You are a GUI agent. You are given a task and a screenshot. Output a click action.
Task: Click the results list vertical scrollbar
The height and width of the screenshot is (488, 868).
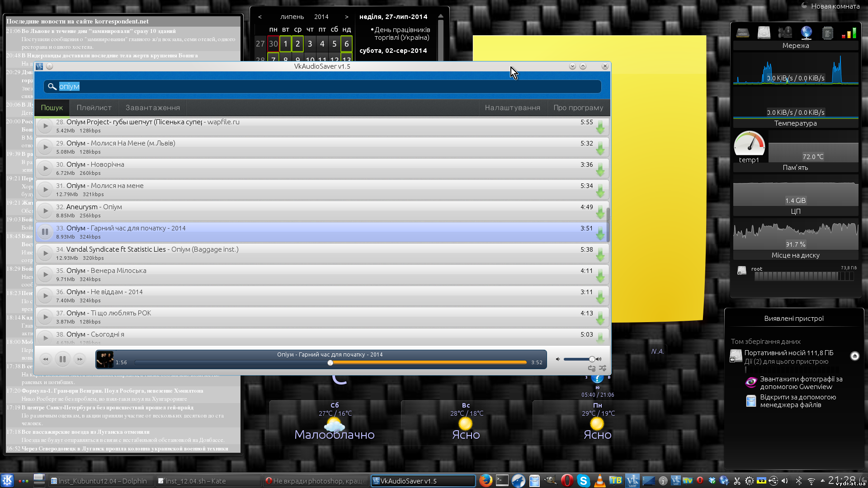pyautogui.click(x=608, y=225)
